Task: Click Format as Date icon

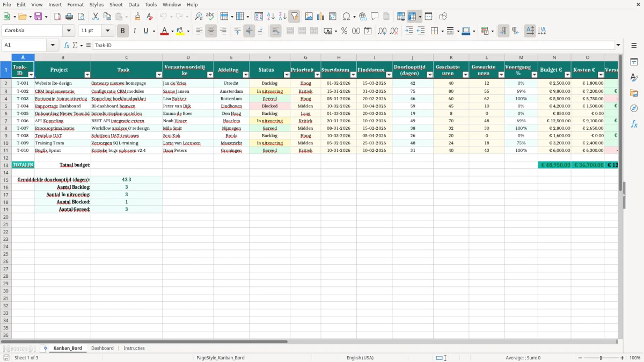Action: point(368,31)
